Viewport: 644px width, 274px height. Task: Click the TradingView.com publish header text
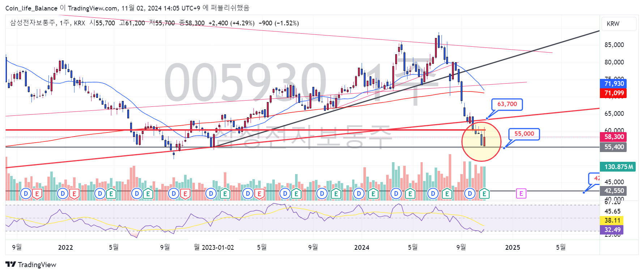pyautogui.click(x=93, y=8)
